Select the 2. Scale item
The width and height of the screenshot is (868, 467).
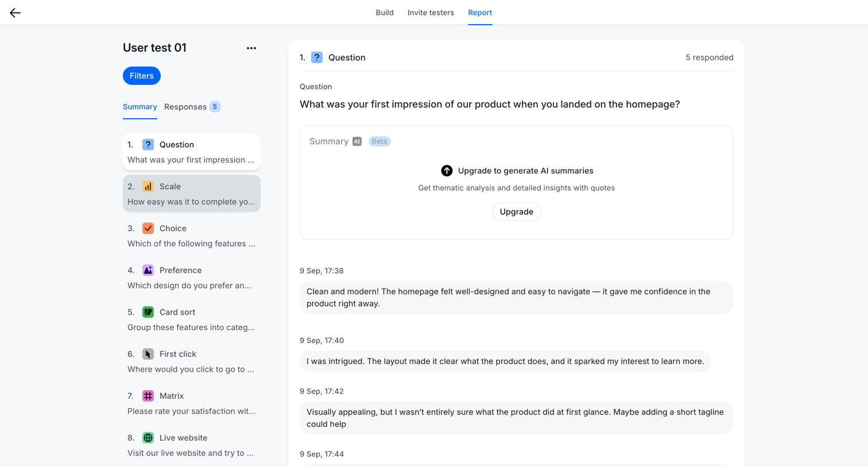coord(192,194)
